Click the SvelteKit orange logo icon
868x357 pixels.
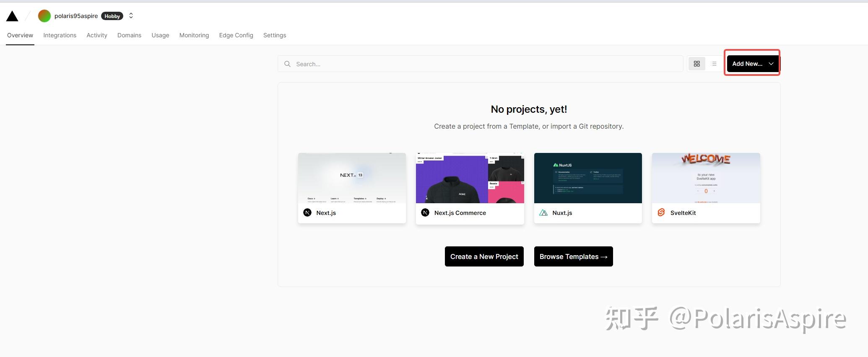click(x=661, y=212)
